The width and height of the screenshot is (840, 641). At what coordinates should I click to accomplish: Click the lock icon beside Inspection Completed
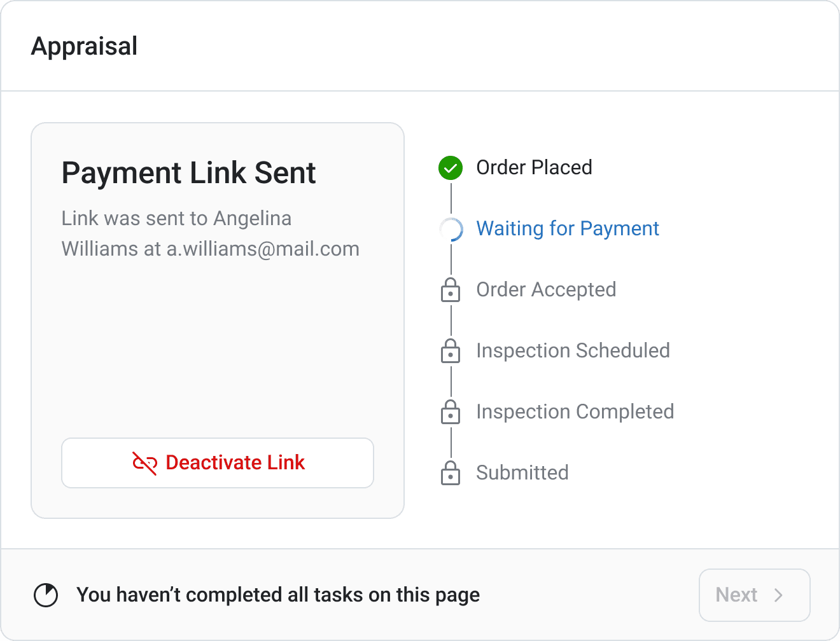pyautogui.click(x=451, y=412)
